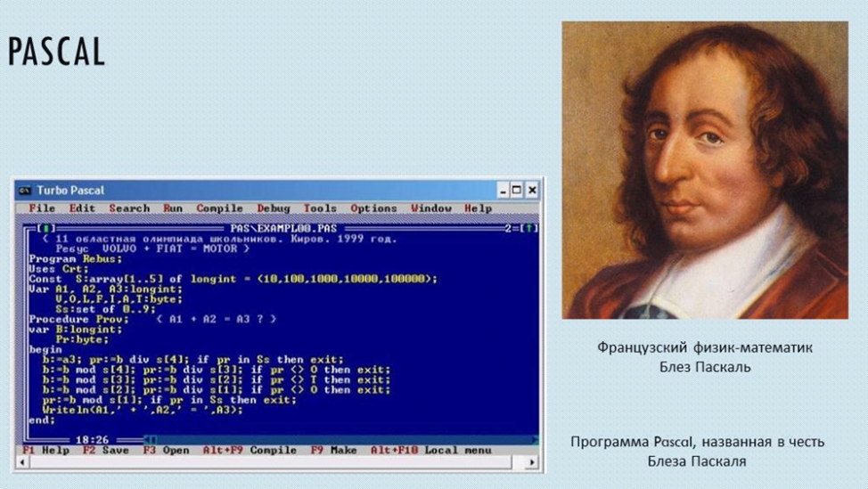Click the Blaise Pascal portrait image

[x=705, y=170]
